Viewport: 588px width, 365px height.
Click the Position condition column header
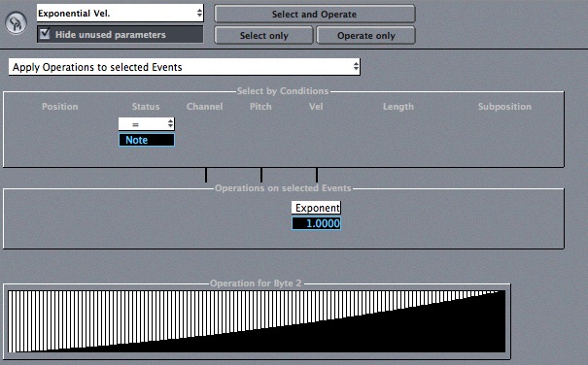[60, 107]
